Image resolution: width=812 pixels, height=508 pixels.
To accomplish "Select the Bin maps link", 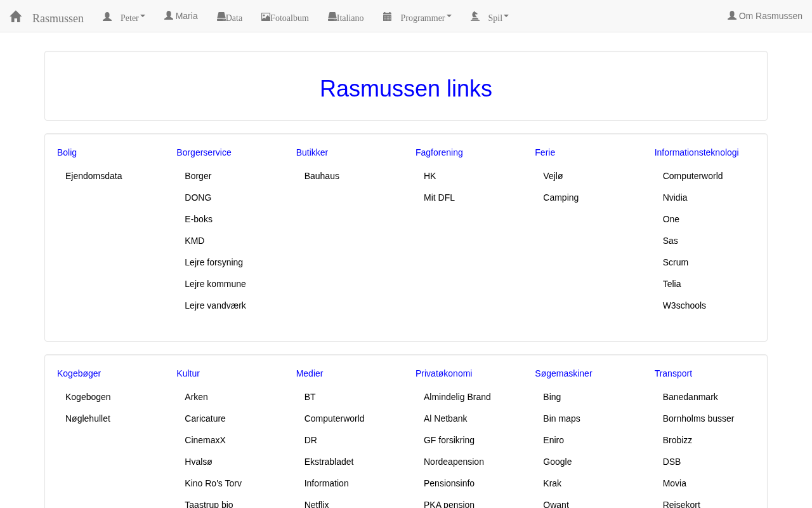I will pos(561,418).
